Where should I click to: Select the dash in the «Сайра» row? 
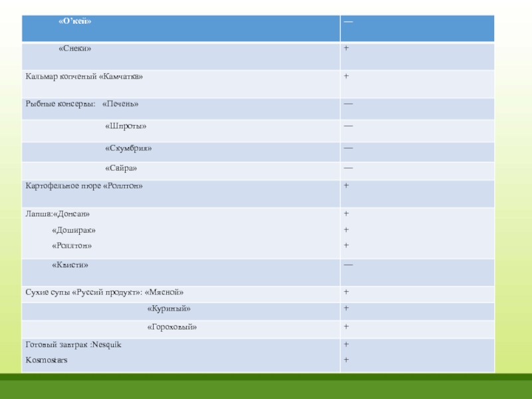pyautogui.click(x=348, y=168)
